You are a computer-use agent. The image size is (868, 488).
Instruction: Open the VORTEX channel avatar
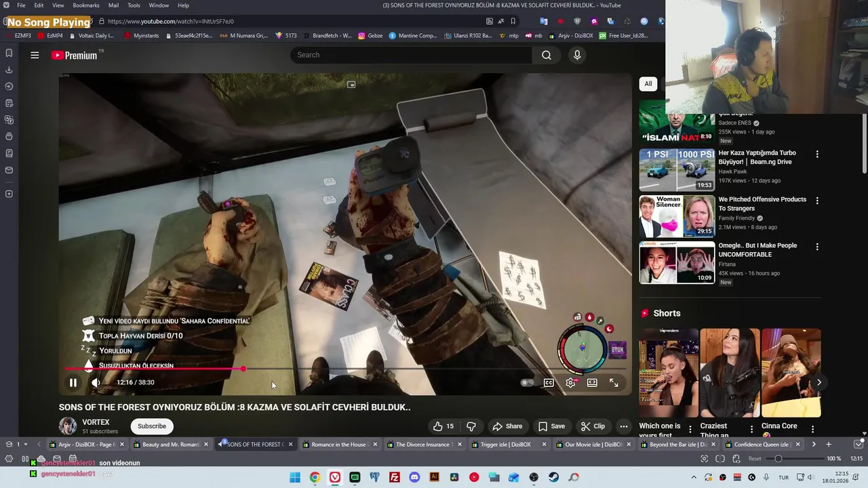pyautogui.click(x=68, y=426)
